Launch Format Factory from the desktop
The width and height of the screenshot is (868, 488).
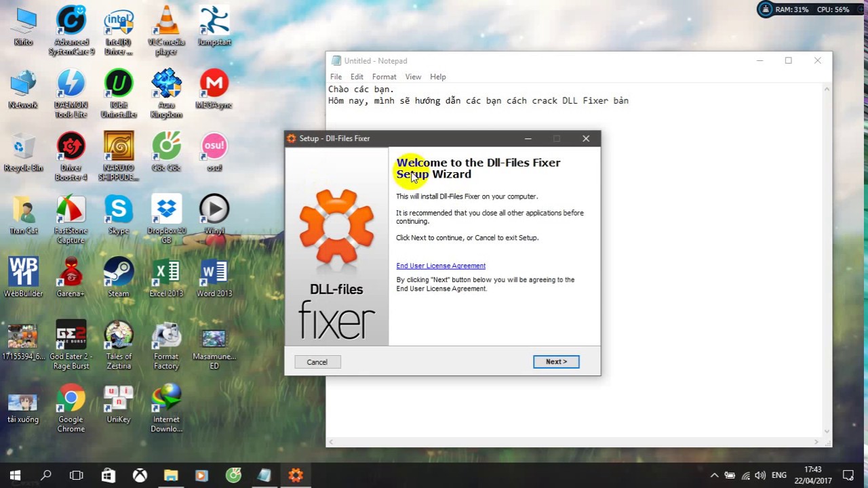click(x=166, y=346)
